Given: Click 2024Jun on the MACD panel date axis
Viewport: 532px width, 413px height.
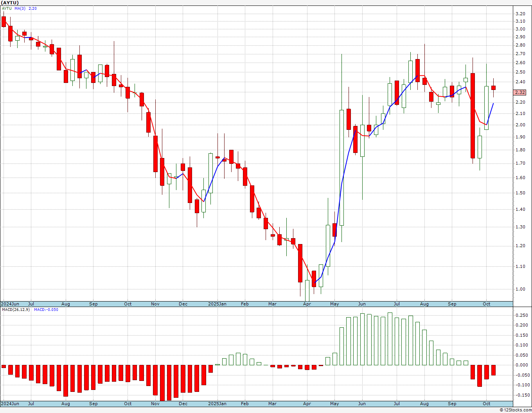Looking at the screenshot, I should [10, 404].
